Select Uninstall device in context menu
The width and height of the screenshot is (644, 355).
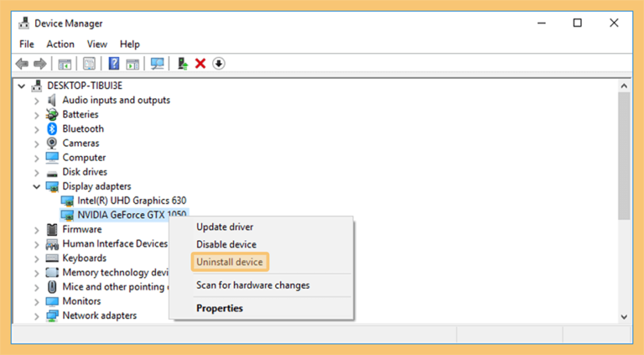pos(230,262)
